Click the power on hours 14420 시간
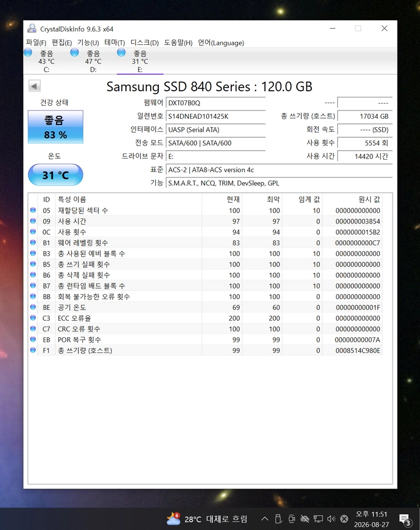The image size is (420, 530). tap(365, 156)
